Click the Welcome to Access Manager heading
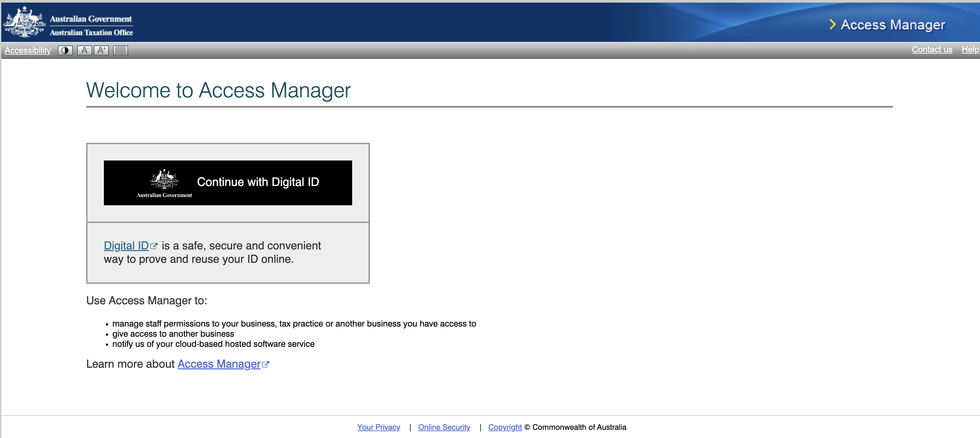This screenshot has height=438, width=980. click(218, 90)
